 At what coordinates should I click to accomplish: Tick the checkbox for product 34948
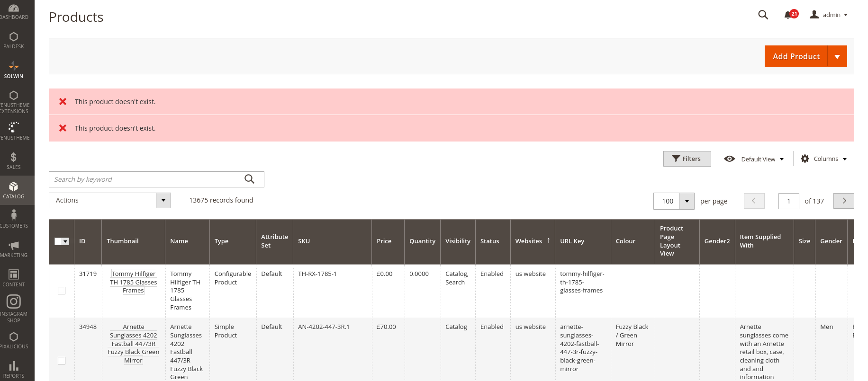[x=62, y=361]
